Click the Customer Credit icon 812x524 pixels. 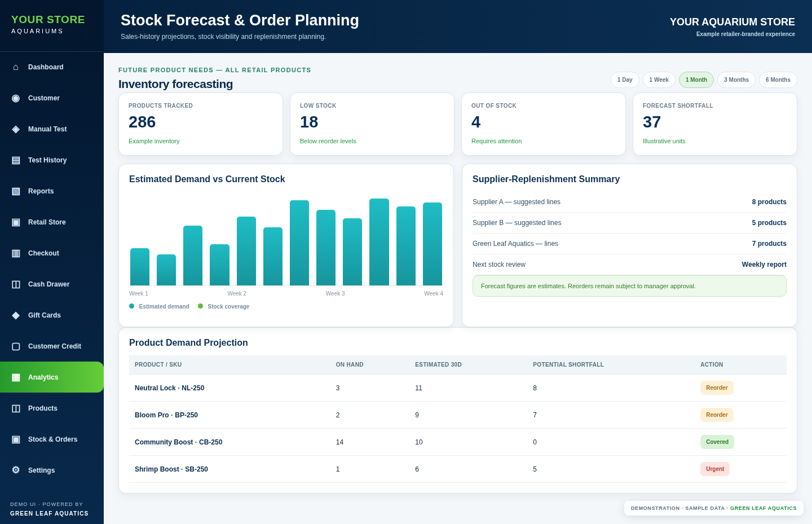[16, 346]
